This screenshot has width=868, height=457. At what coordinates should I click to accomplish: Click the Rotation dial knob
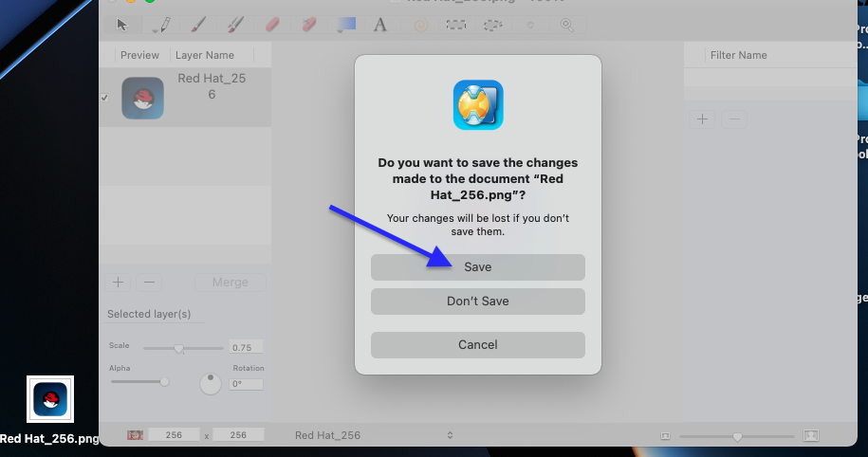[211, 383]
